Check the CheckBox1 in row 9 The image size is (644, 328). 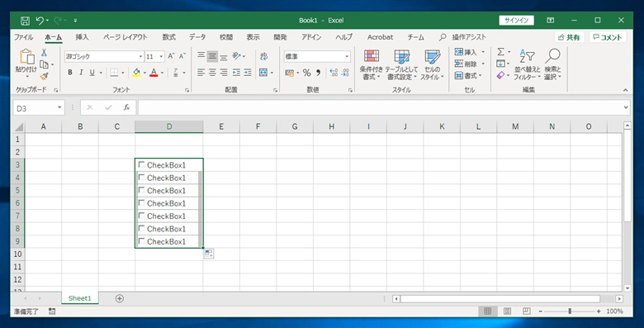coord(142,241)
